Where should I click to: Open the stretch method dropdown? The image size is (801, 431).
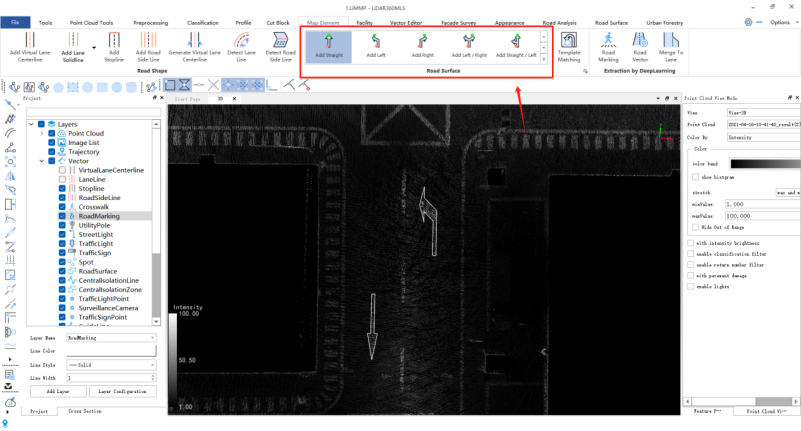coord(788,193)
